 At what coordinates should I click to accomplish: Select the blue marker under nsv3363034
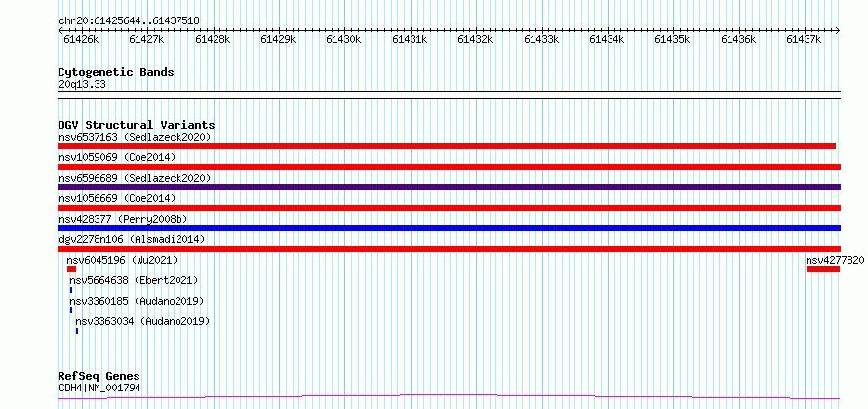(x=77, y=331)
